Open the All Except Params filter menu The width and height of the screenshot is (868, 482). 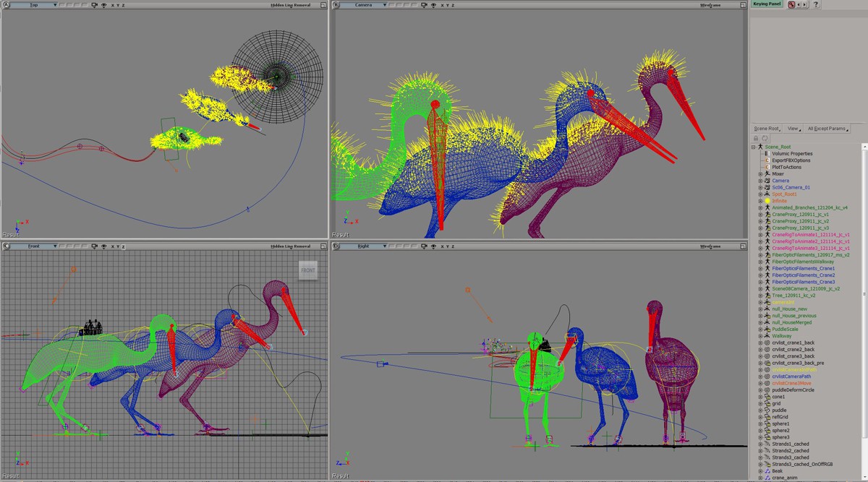point(828,129)
